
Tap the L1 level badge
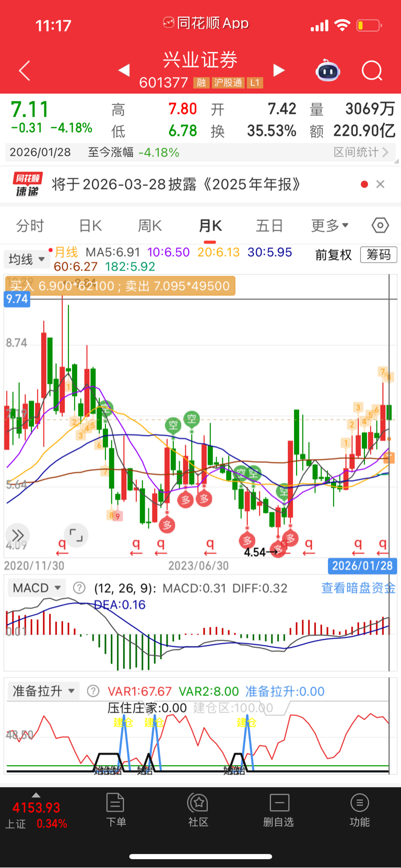click(254, 83)
